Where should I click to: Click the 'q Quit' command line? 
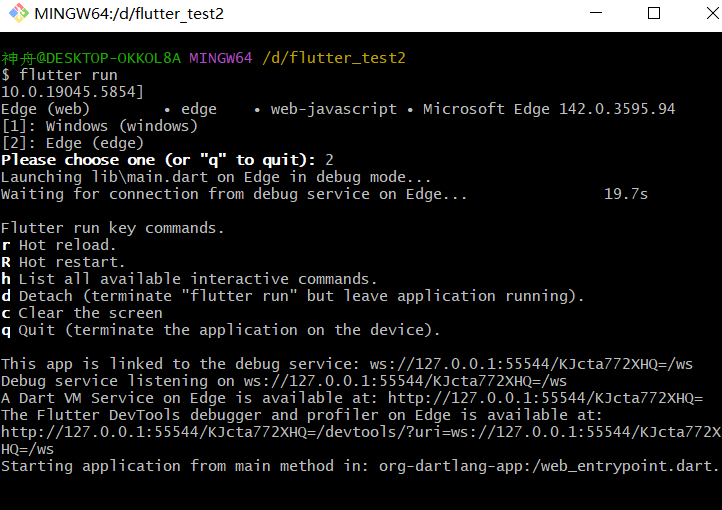point(220,330)
